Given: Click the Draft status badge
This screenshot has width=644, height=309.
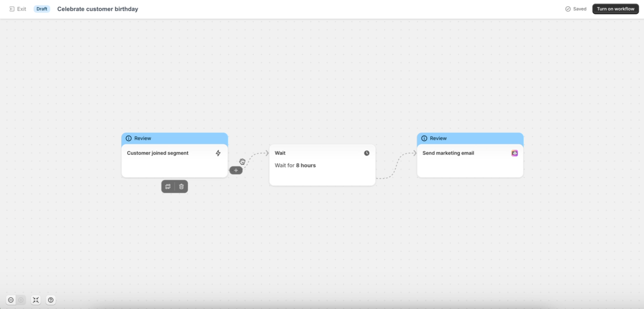Looking at the screenshot, I should (x=42, y=9).
